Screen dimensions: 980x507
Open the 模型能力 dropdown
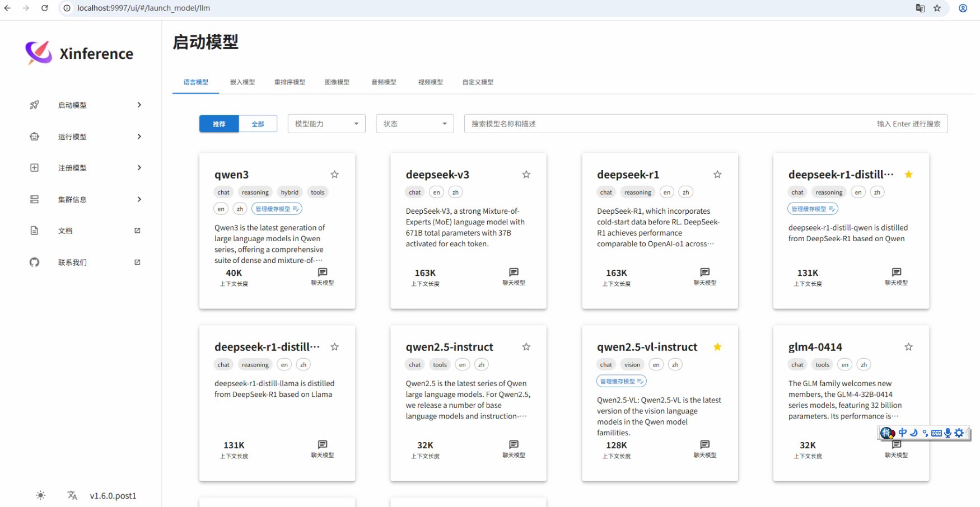pos(326,124)
